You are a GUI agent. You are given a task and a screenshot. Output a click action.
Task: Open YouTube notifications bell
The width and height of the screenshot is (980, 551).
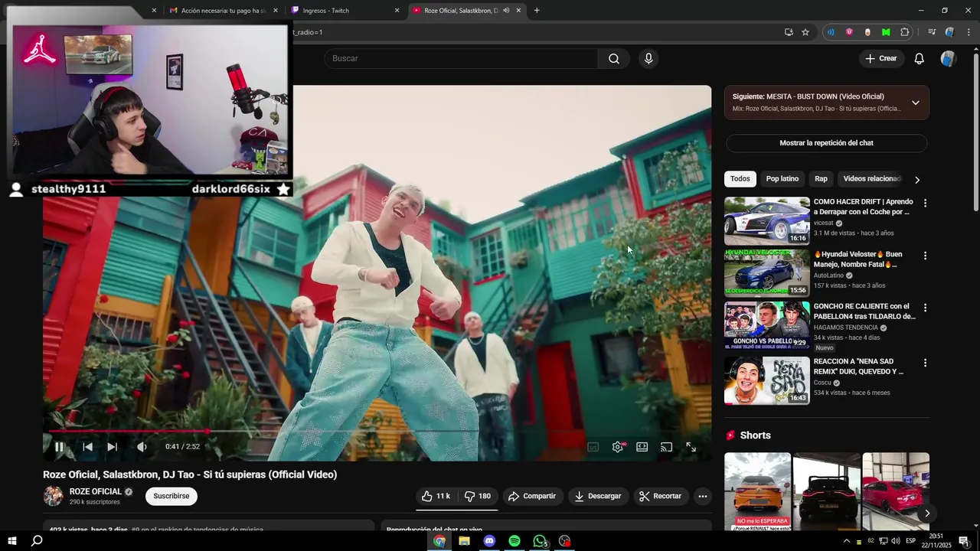pyautogui.click(x=920, y=58)
